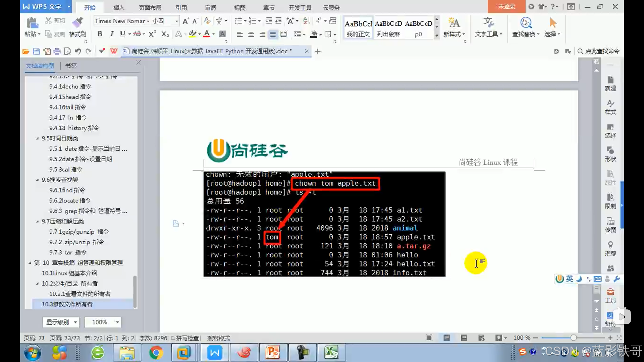Open Chrome from the taskbar

tap(156, 353)
